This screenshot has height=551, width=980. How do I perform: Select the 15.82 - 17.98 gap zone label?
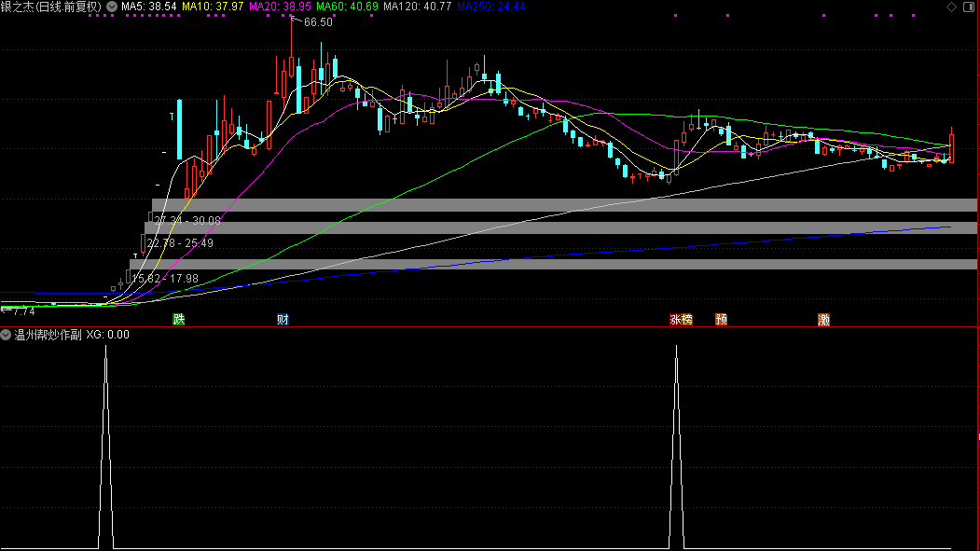pyautogui.click(x=165, y=279)
